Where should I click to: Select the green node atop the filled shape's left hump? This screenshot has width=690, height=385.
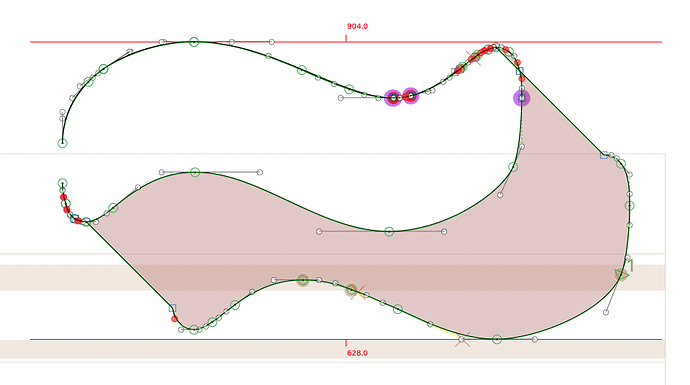pos(195,172)
